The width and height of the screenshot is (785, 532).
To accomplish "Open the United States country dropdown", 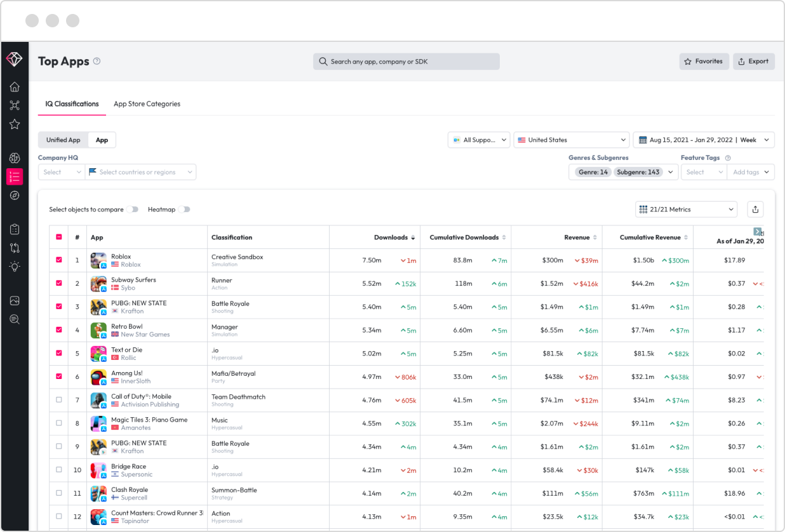I will click(x=572, y=140).
